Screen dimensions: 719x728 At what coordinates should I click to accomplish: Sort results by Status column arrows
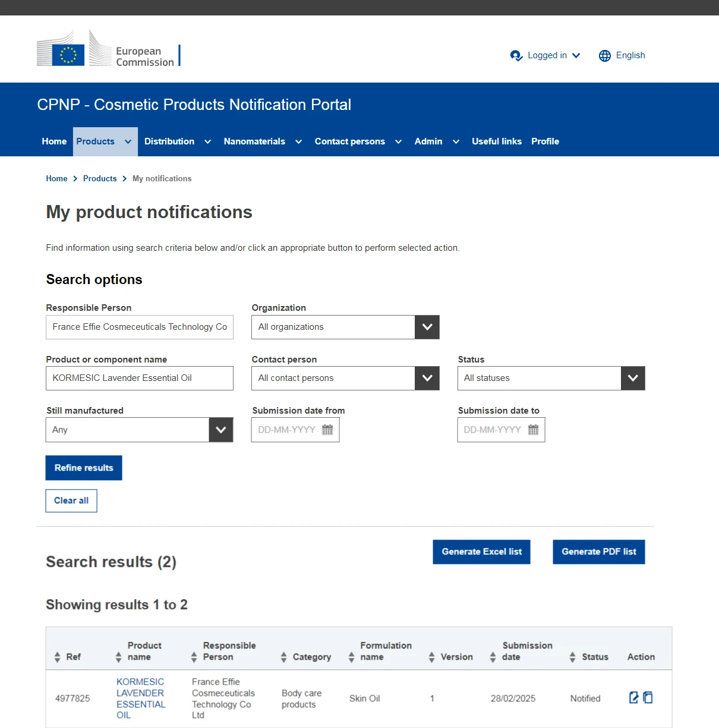tap(572, 657)
